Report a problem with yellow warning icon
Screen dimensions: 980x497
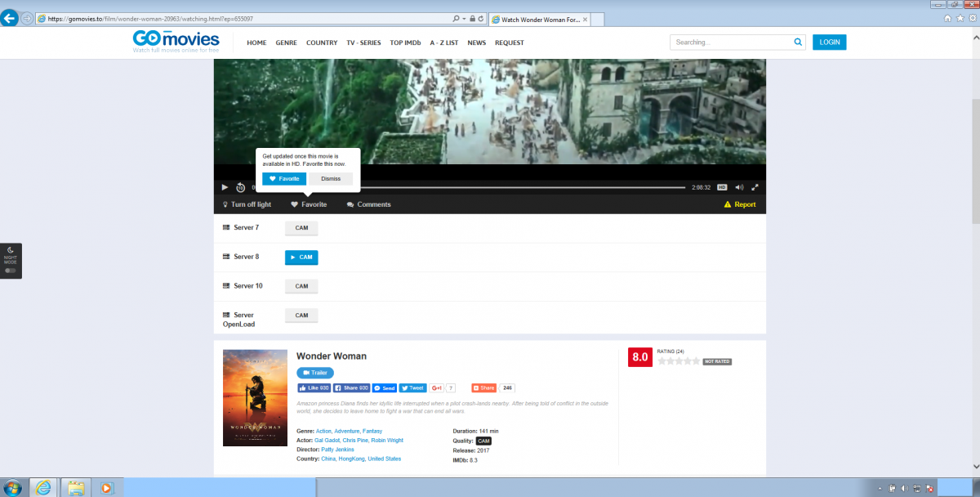pyautogui.click(x=740, y=204)
